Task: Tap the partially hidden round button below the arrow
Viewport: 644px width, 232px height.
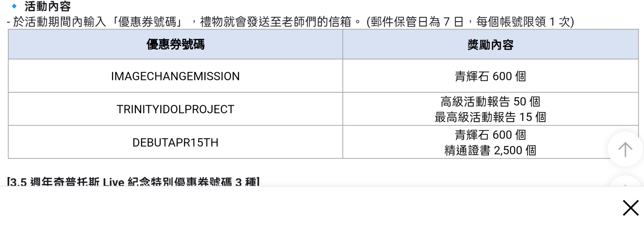Action: point(625,182)
